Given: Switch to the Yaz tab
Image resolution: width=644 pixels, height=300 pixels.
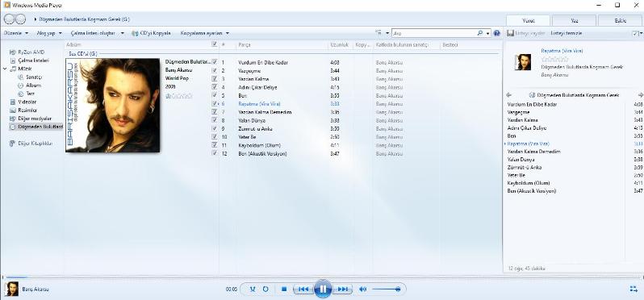Looking at the screenshot, I should pos(574,20).
